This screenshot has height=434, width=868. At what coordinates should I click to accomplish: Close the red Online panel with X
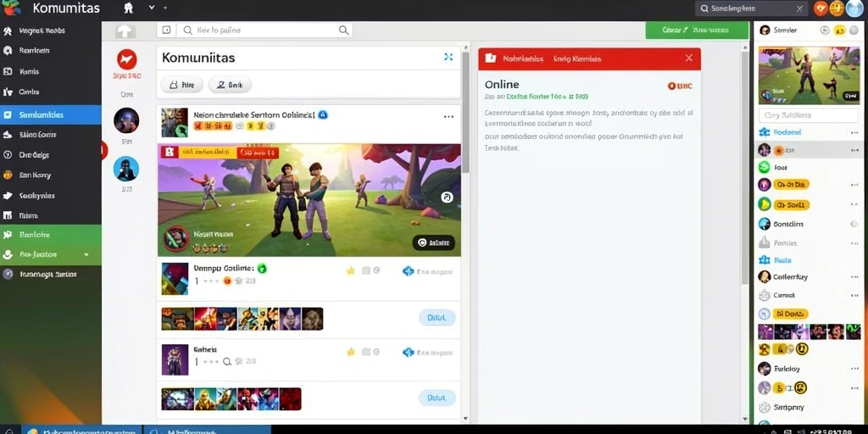pos(688,58)
